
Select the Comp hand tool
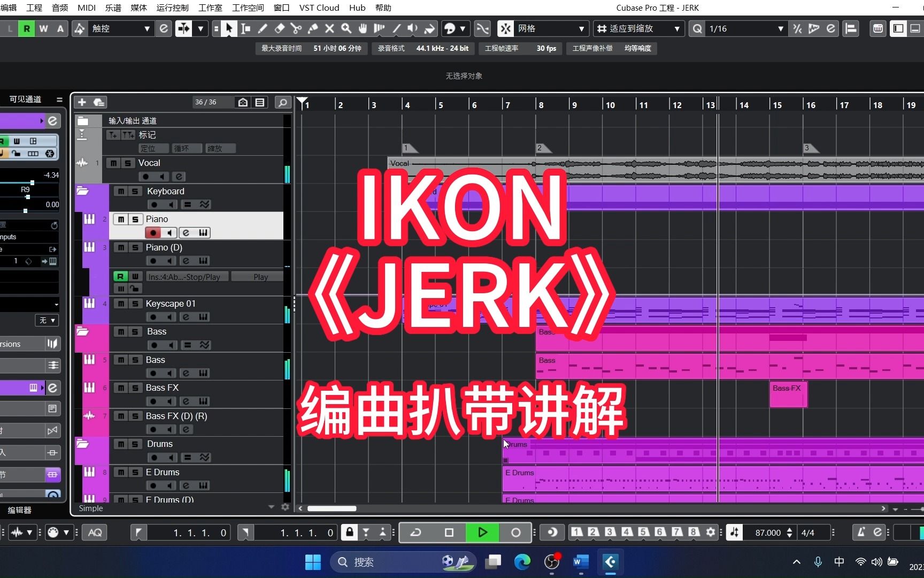click(363, 28)
